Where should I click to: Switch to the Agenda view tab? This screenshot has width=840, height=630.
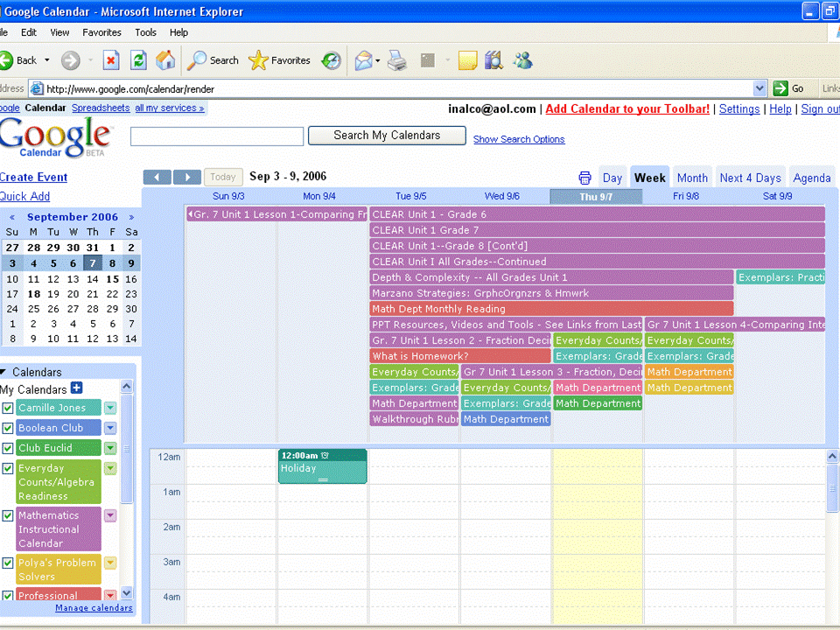coord(812,178)
